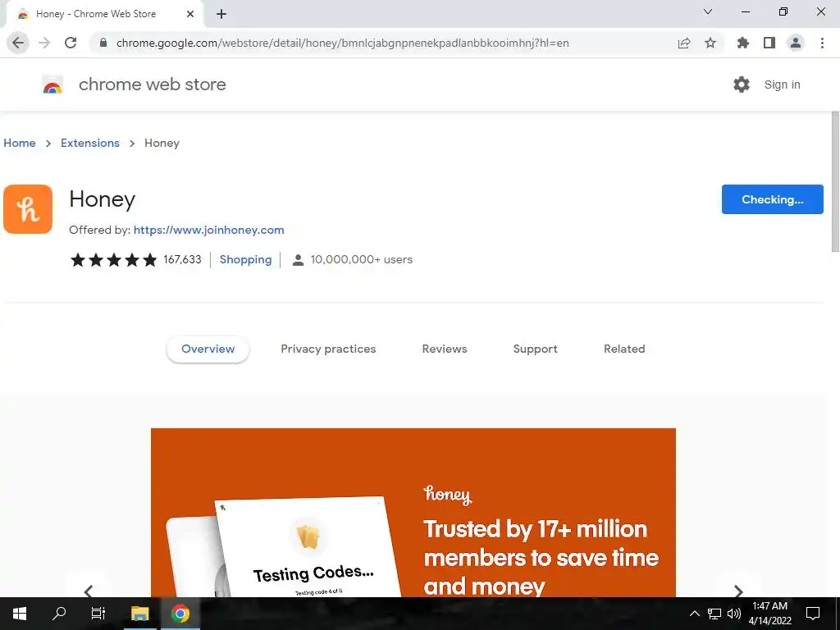Open Task View in taskbar

[98, 614]
